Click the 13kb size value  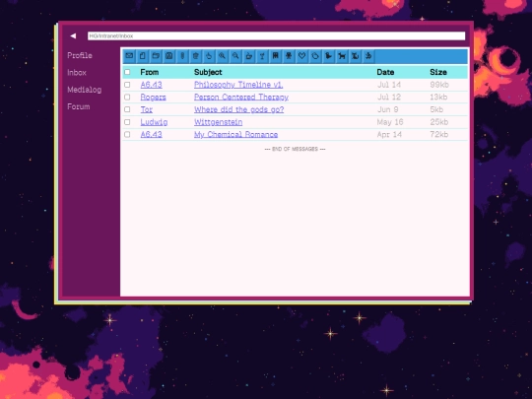pyautogui.click(x=438, y=97)
